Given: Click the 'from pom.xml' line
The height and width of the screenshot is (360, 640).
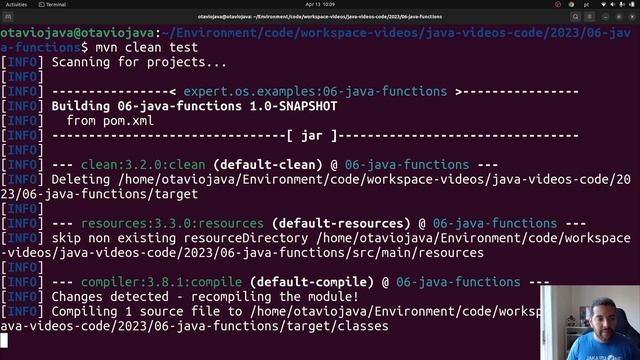Looking at the screenshot, I should tap(110, 121).
